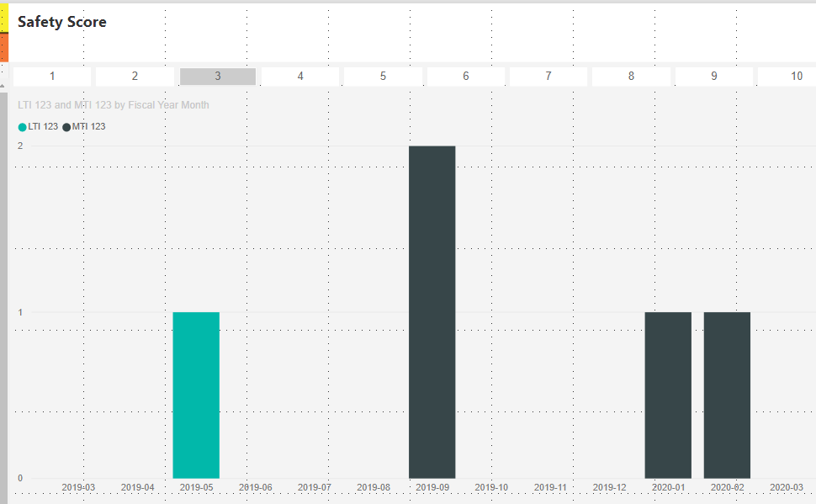Click the MTI 123 legend label
Screen dimensions: 816x504
tap(88, 126)
